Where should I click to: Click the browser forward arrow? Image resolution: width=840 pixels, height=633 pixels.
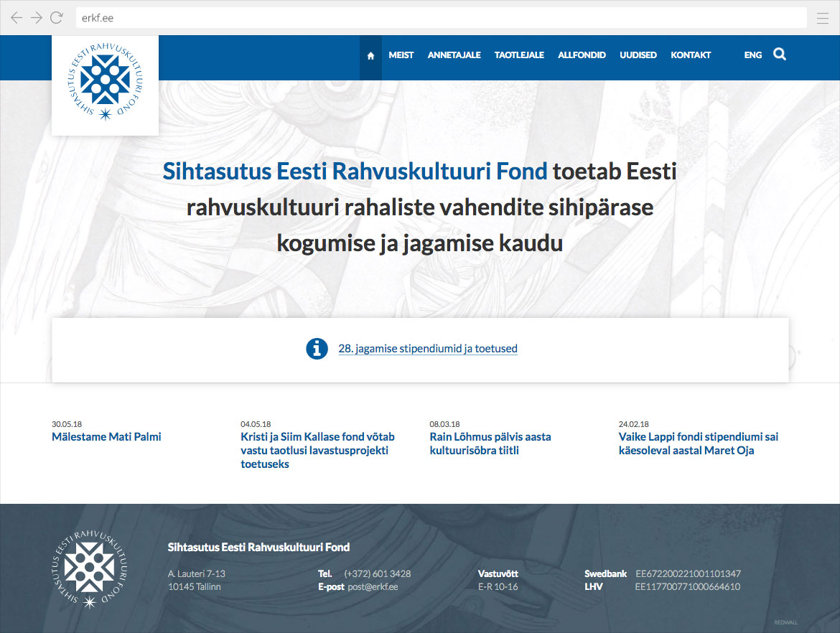point(37,18)
